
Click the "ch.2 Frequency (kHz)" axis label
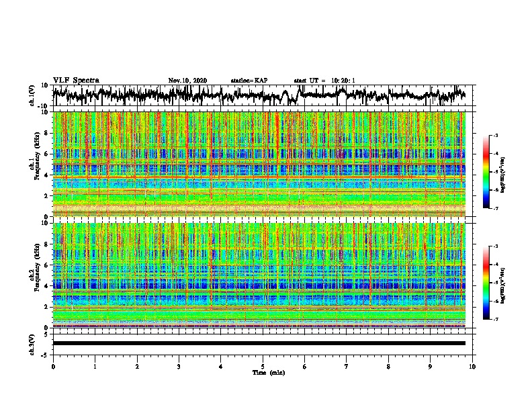click(34, 267)
